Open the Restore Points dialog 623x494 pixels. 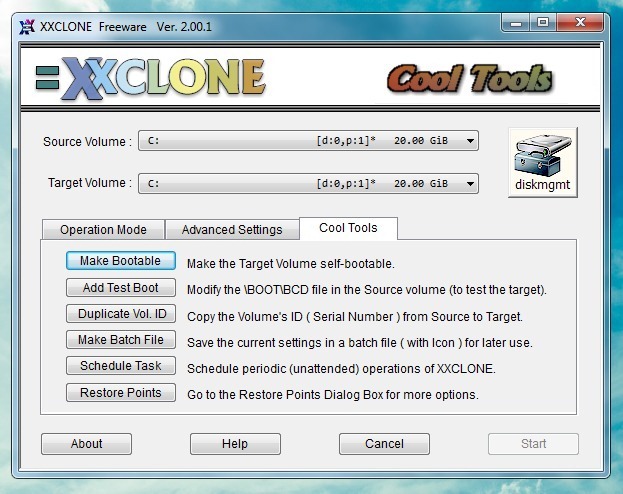(x=120, y=393)
